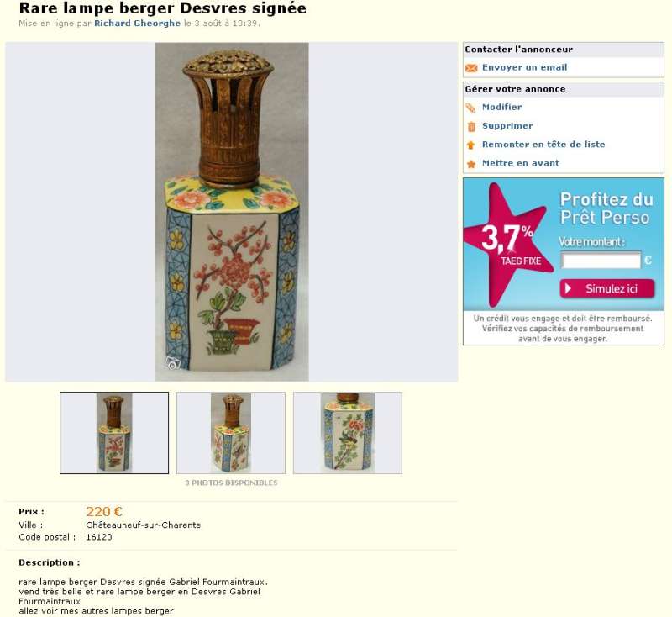The image size is (672, 617).
Task: Open the Modifier link
Action: point(501,108)
